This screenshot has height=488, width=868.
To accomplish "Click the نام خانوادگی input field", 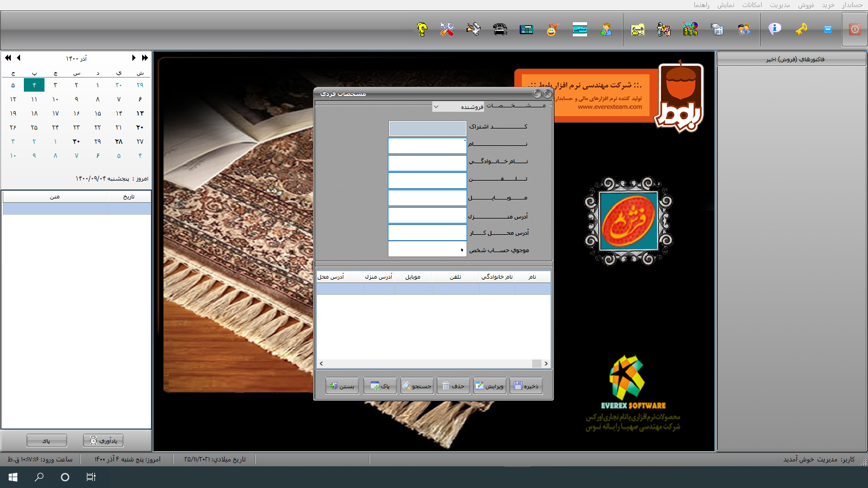I will click(427, 163).
